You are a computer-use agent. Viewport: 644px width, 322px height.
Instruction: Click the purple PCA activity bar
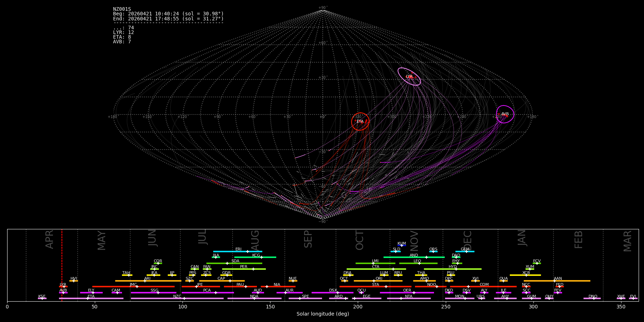[x=208, y=293]
